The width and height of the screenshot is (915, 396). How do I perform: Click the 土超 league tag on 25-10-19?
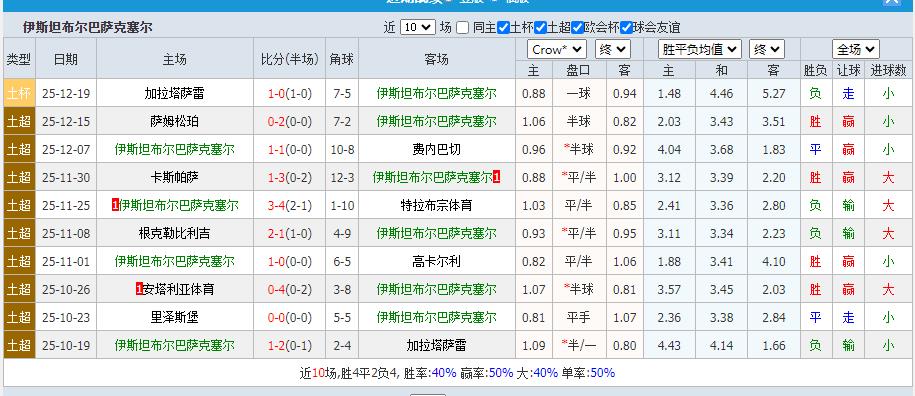coord(19,345)
